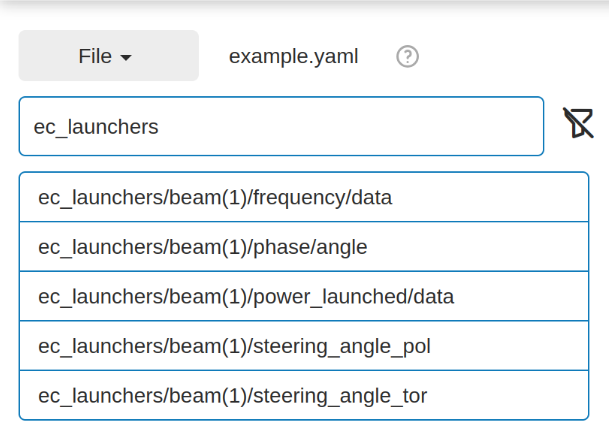Show help for the example.yaml file
Image resolution: width=609 pixels, height=441 pixels.
407,56
